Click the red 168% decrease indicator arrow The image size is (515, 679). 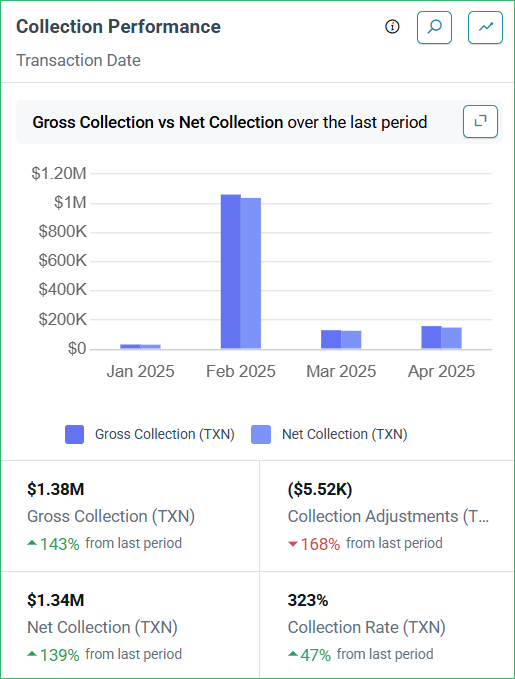pyautogui.click(x=293, y=544)
